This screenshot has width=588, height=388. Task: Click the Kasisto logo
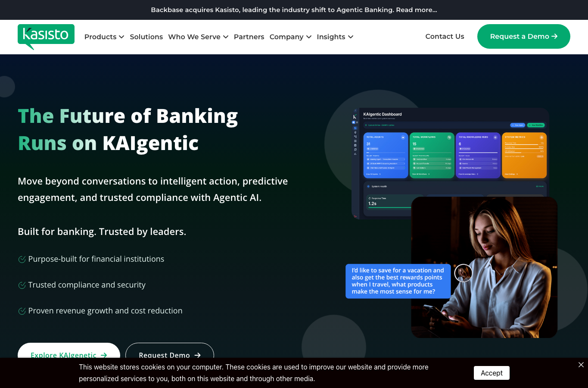(46, 37)
